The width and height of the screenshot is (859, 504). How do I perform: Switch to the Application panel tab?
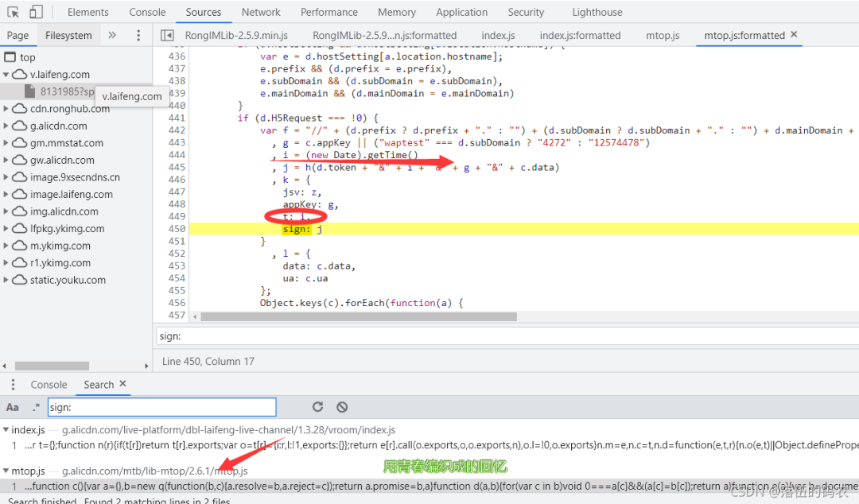[x=461, y=12]
